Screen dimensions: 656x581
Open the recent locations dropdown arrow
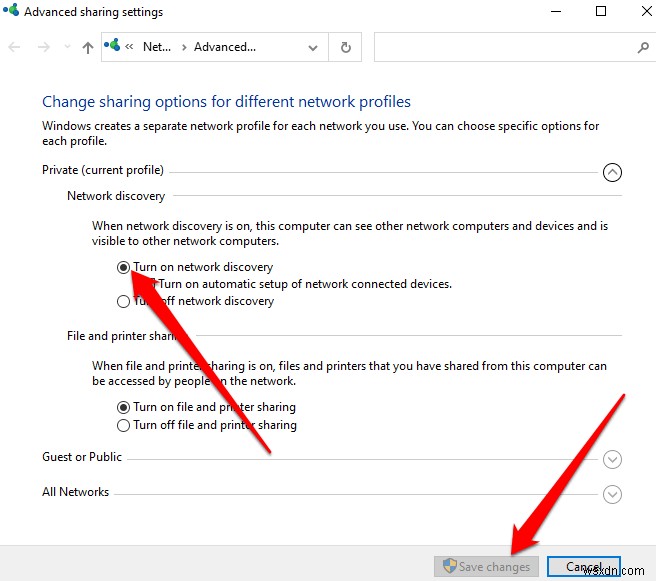[67, 47]
